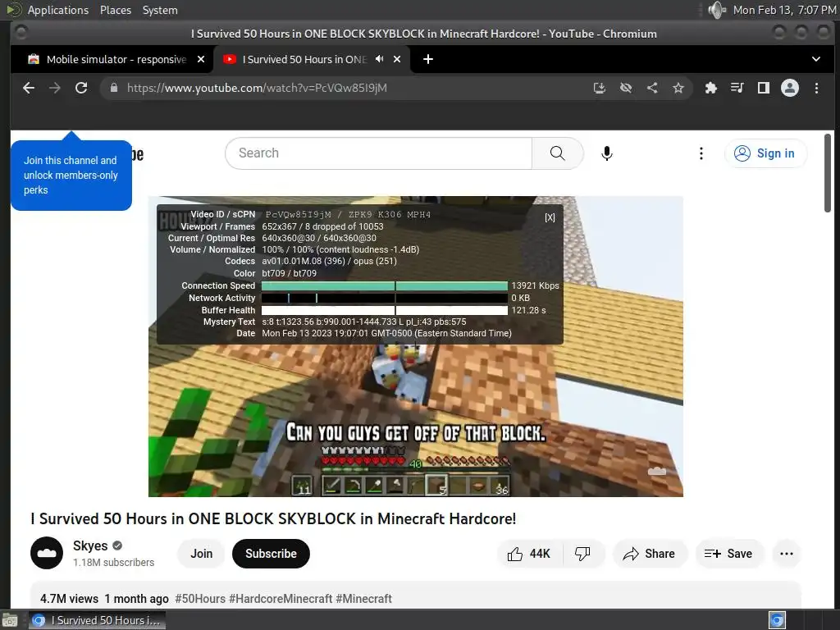
Task: Close the stats for nerds panel [X]
Action: (x=550, y=217)
